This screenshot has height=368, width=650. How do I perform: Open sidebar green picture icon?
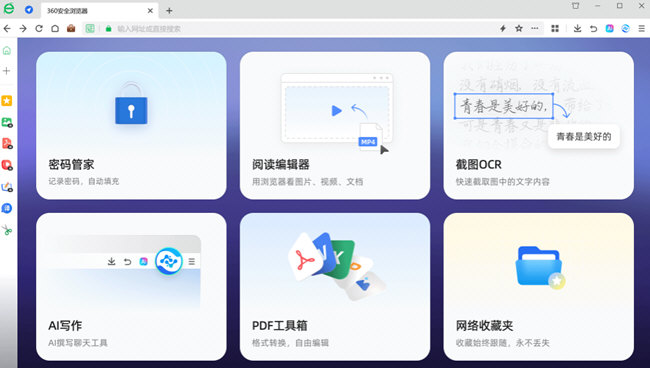coord(7,122)
